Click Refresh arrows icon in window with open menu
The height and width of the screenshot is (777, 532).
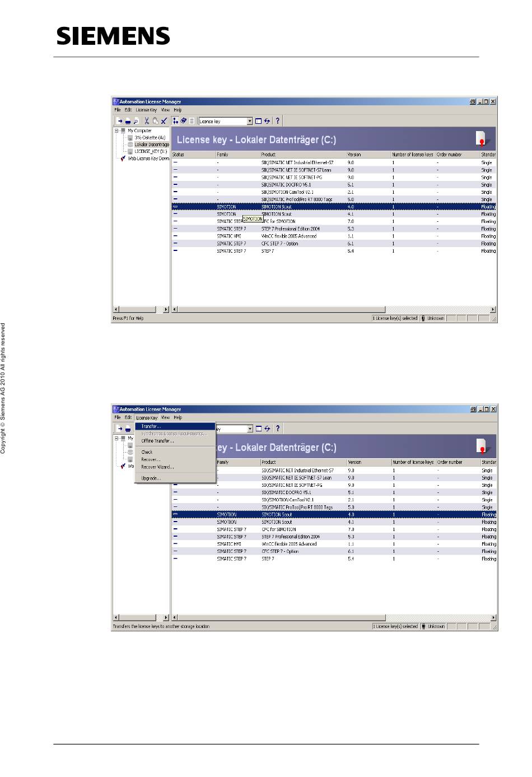point(267,429)
